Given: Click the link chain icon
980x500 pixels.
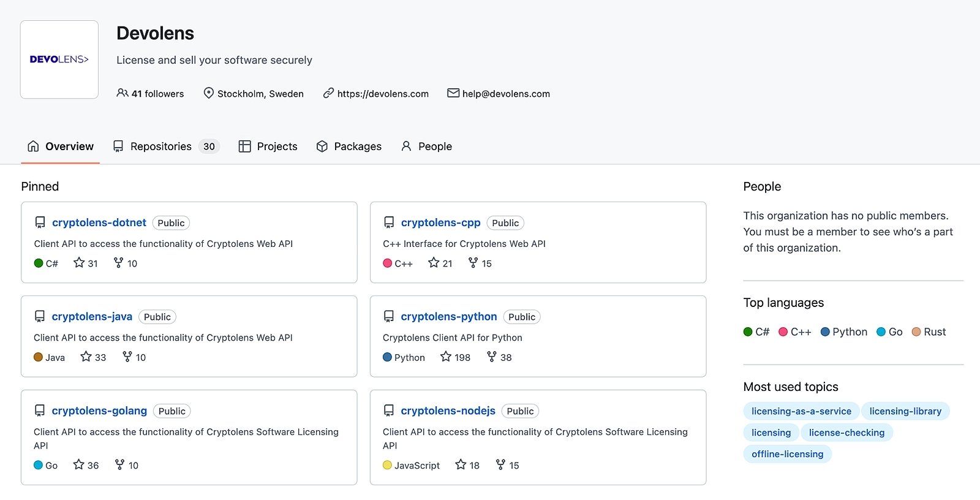Looking at the screenshot, I should point(329,93).
